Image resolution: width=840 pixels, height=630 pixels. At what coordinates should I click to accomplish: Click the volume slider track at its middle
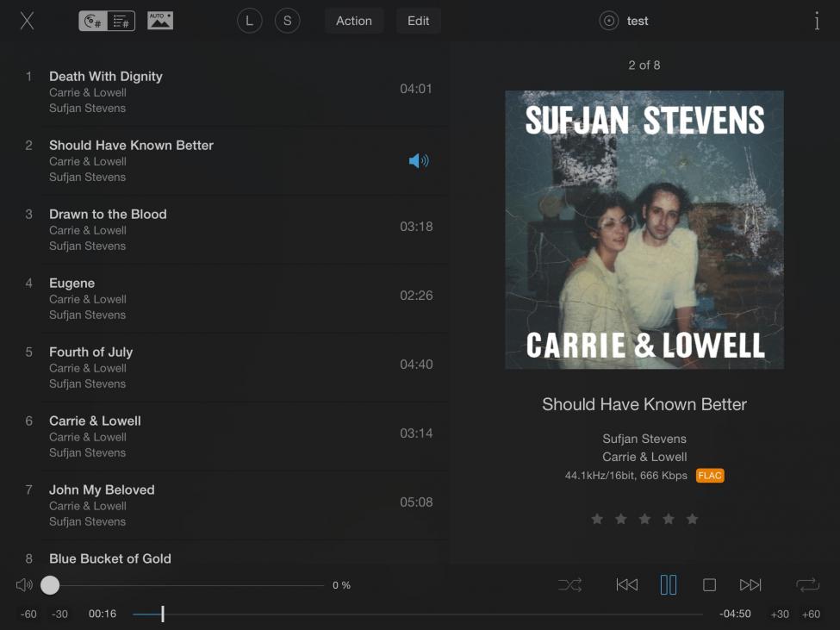pos(183,585)
